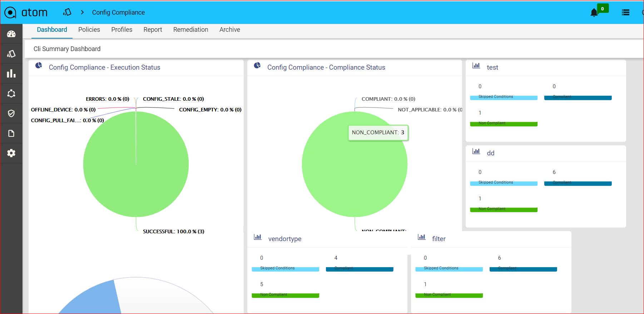
Task: Click pie icon beside Compliance Status title
Action: (x=257, y=66)
